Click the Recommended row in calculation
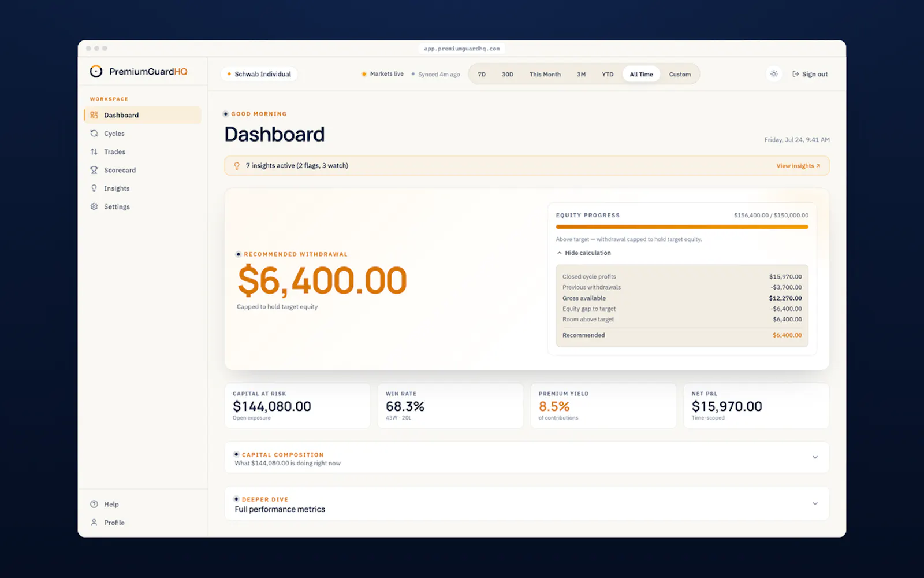Viewport: 924px width, 578px height. point(682,335)
